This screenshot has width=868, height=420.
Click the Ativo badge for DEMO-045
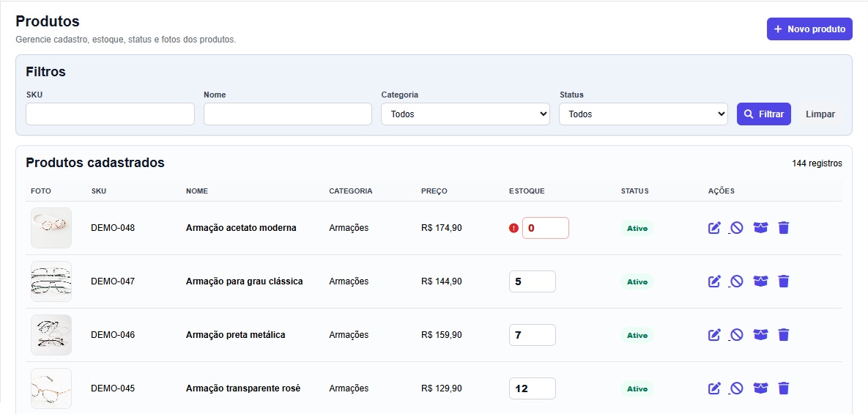pyautogui.click(x=637, y=388)
